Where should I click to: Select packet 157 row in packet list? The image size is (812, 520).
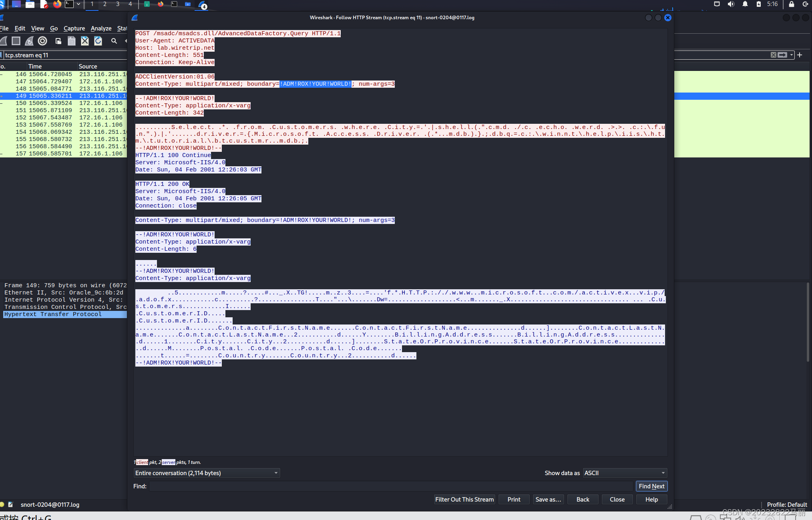click(x=63, y=153)
